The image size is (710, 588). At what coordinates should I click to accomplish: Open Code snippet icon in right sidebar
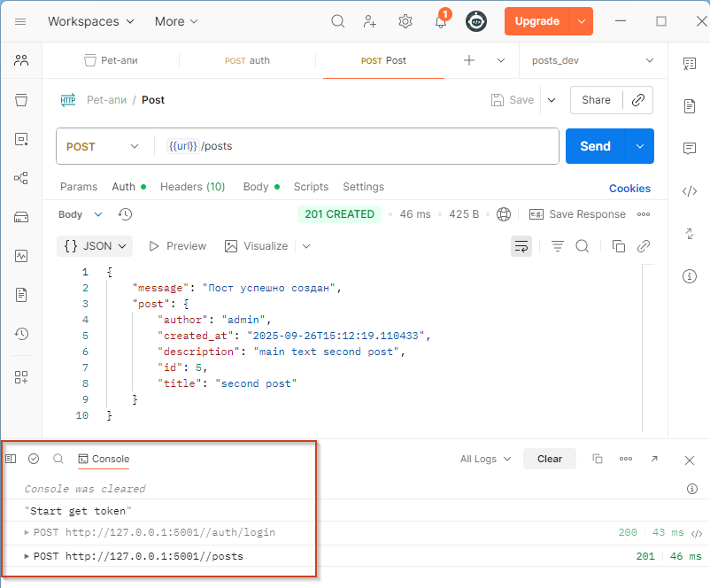[690, 191]
